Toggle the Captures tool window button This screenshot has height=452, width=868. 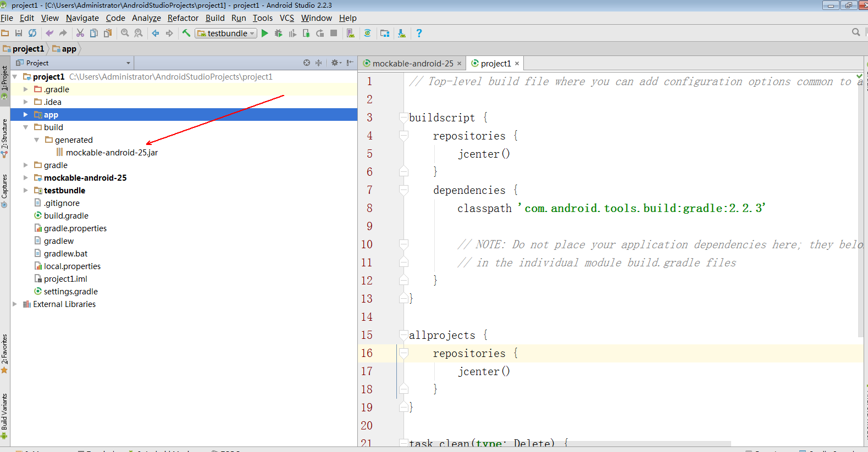(x=4, y=191)
